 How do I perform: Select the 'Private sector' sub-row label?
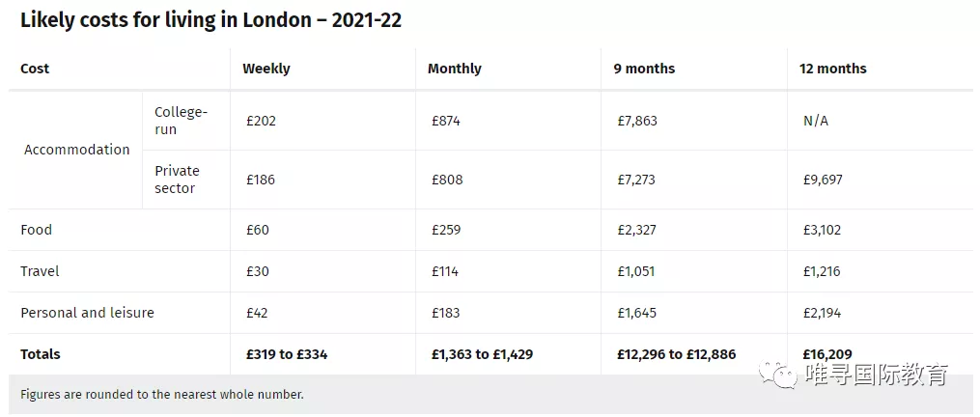coord(177,180)
